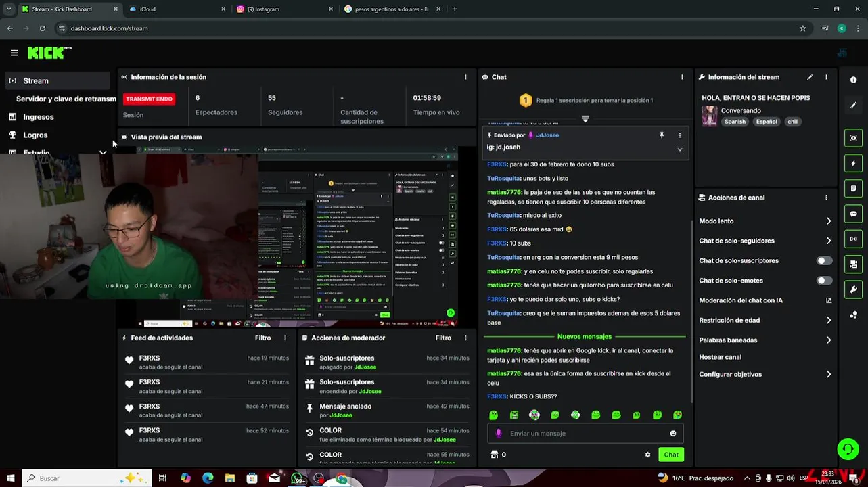Send message with green Chat button
This screenshot has width=868, height=487.
671,455
